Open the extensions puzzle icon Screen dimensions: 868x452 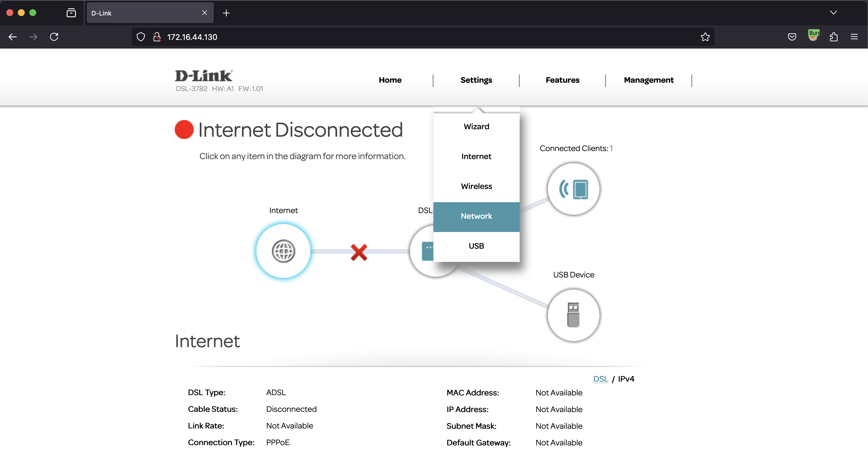(834, 37)
